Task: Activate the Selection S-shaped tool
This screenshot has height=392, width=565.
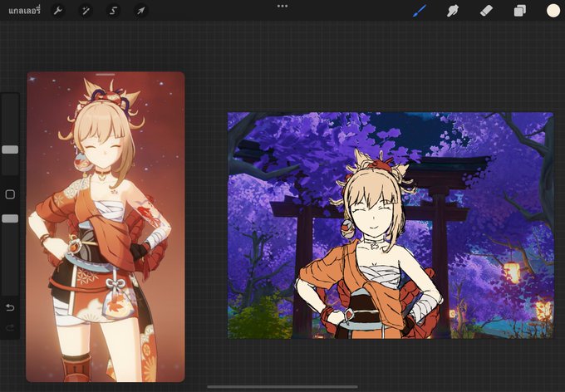Action: pyautogui.click(x=113, y=11)
